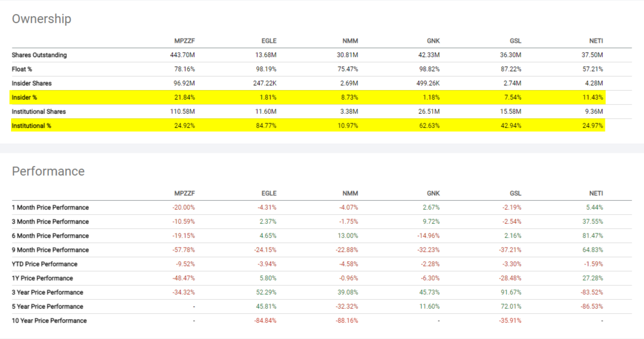Click MPZZF's 443.70M shares outstanding value
644x339 pixels.
pos(182,55)
